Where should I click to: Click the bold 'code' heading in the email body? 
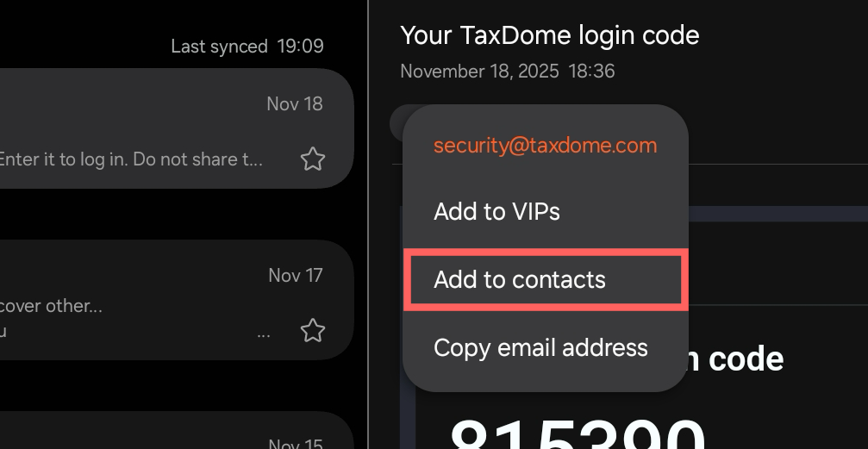(x=746, y=359)
